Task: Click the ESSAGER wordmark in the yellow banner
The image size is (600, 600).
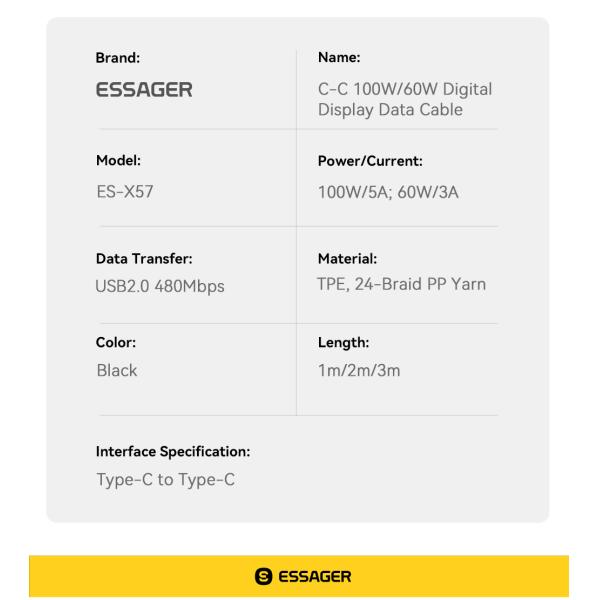Action: 309,577
